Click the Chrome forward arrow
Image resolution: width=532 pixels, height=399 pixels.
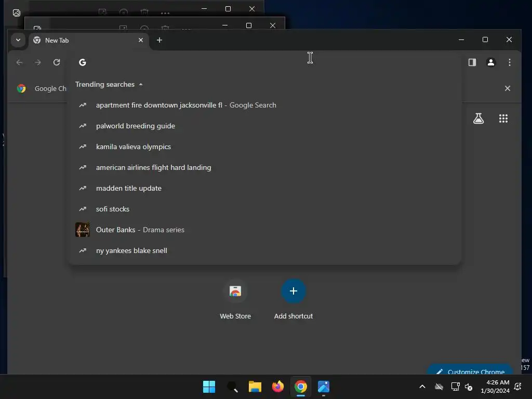(38, 62)
